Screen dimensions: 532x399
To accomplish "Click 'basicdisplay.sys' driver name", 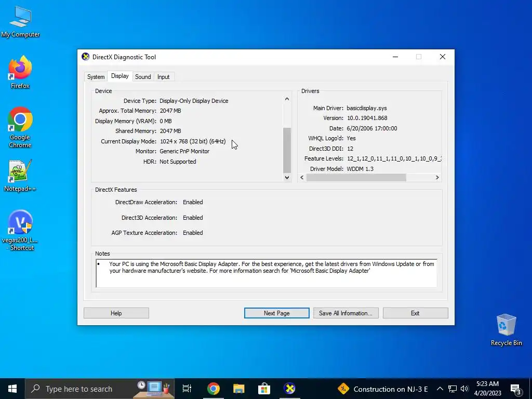I will point(366,108).
